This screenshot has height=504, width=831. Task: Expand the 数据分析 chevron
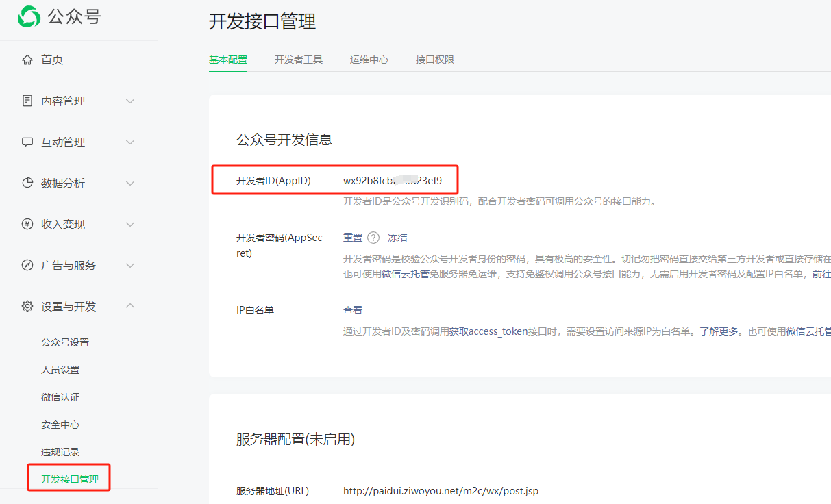tap(130, 183)
